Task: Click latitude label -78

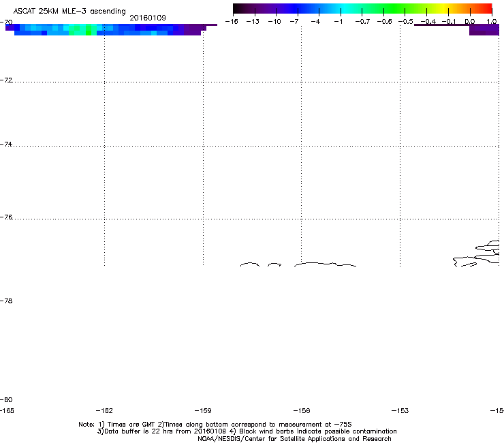Action: tap(6, 301)
